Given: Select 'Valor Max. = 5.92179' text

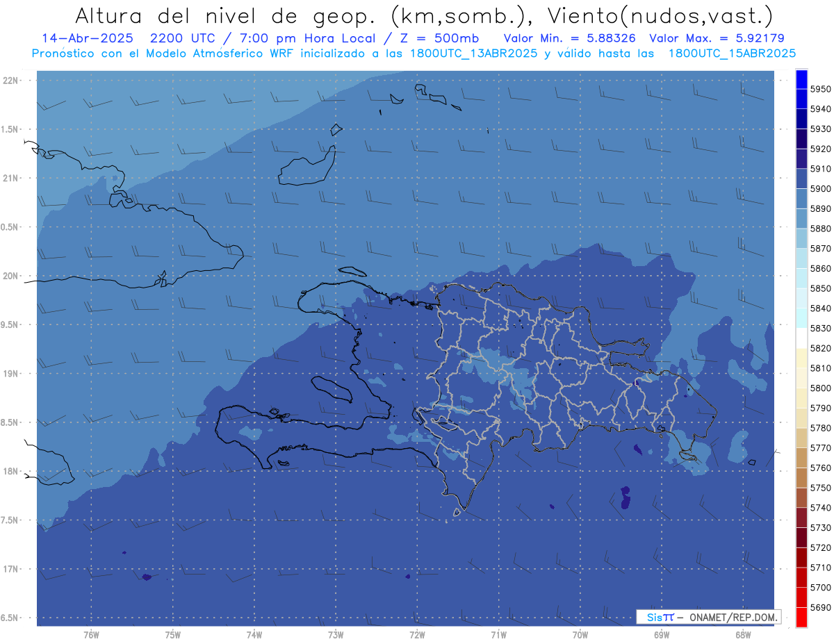Looking at the screenshot, I should (x=717, y=38).
